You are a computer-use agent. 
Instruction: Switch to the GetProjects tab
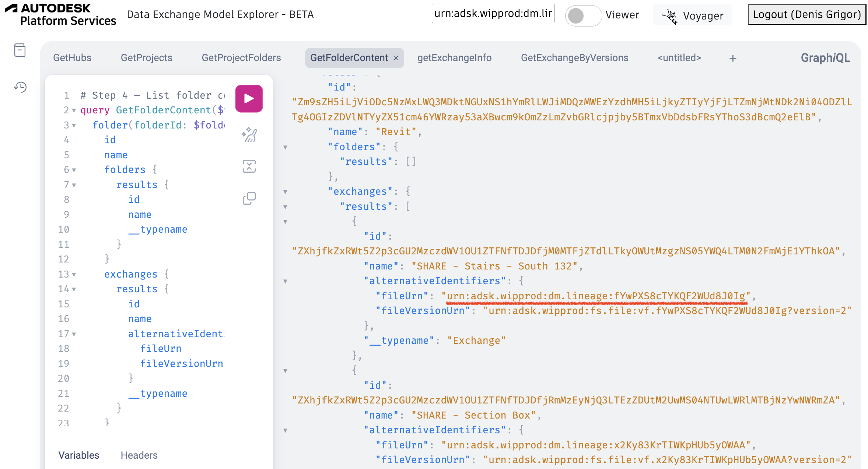point(147,58)
